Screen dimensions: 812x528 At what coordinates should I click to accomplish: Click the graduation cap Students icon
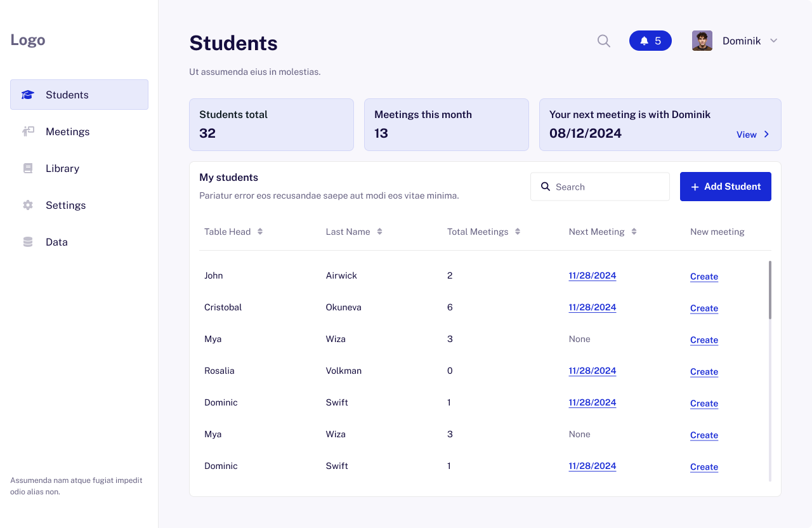pos(28,95)
